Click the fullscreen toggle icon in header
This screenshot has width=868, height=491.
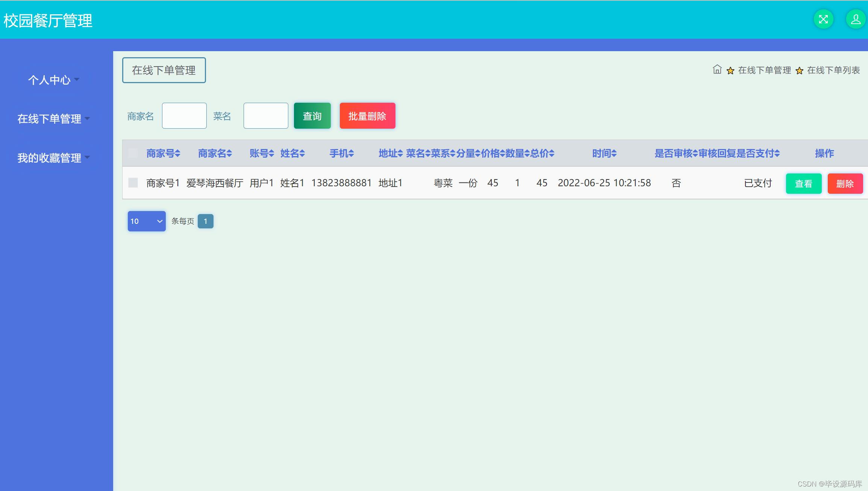click(823, 20)
